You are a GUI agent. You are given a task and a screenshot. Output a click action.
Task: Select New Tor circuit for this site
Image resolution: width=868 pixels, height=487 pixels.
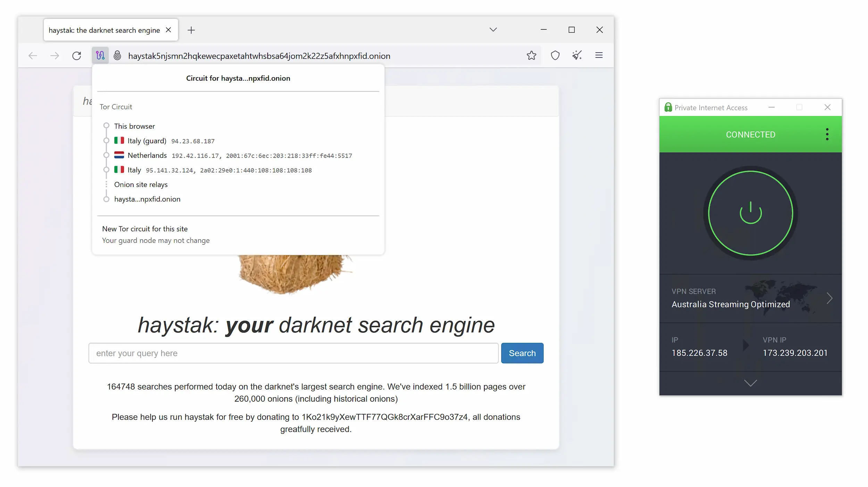pos(145,229)
